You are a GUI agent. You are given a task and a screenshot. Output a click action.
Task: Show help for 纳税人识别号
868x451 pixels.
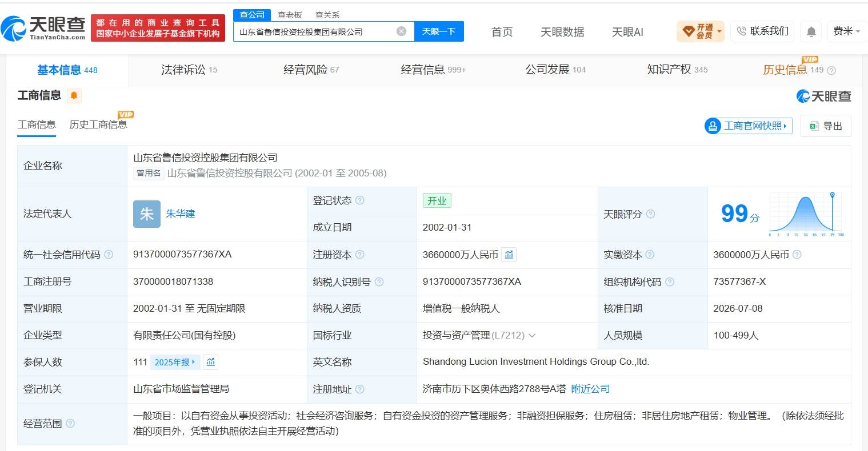point(379,282)
